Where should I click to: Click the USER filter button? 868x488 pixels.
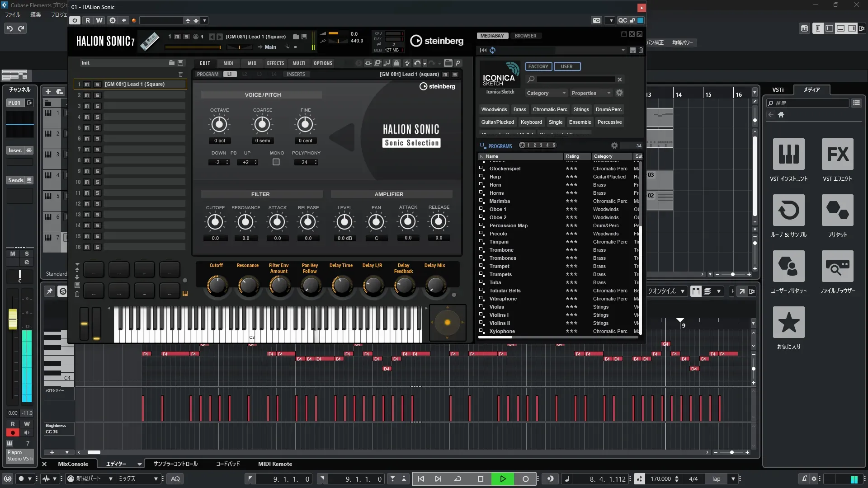click(566, 66)
